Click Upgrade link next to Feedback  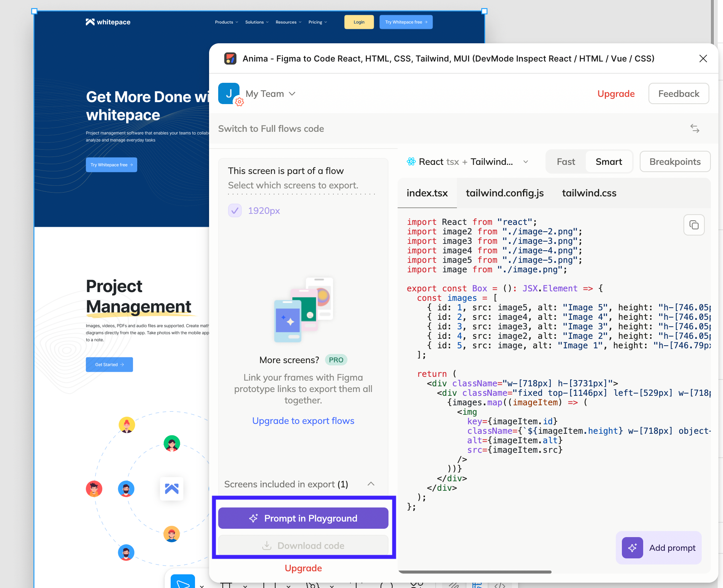[x=616, y=93]
